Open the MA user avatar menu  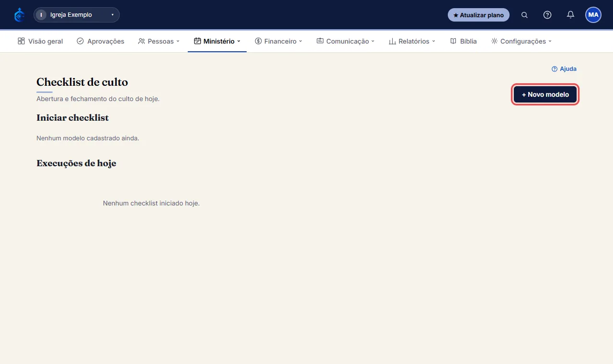pos(593,15)
